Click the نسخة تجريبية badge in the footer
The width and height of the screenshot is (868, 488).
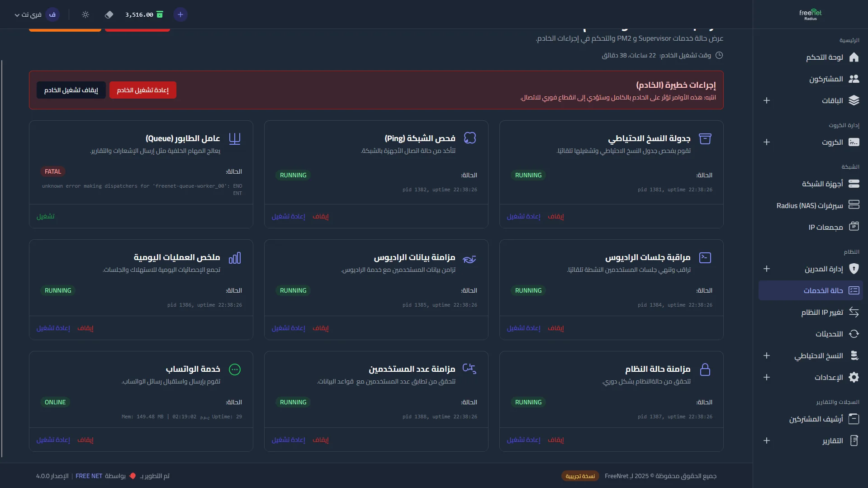click(580, 476)
